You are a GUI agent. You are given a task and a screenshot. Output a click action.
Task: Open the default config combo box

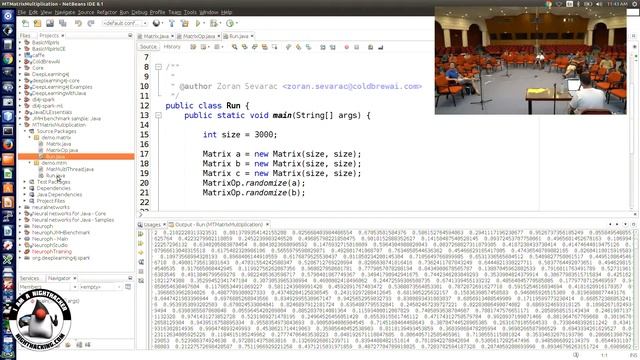pyautogui.click(x=125, y=23)
